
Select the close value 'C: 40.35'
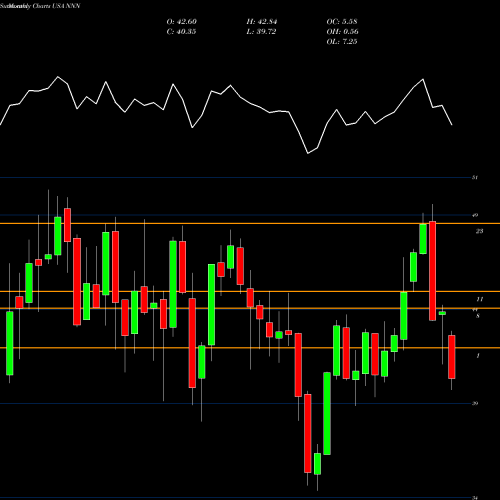pos(181,32)
